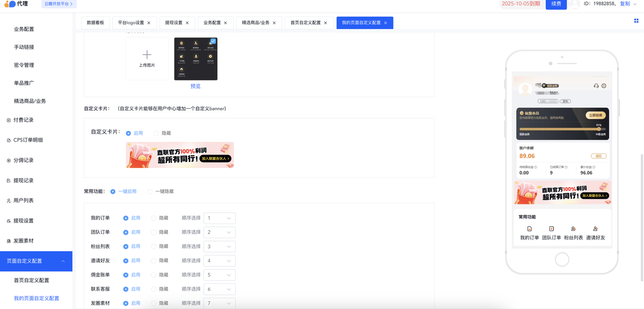Screen dimensions: 644x309
Task: Open 首页自定义配置 in the sidebar
Action: coord(32,280)
